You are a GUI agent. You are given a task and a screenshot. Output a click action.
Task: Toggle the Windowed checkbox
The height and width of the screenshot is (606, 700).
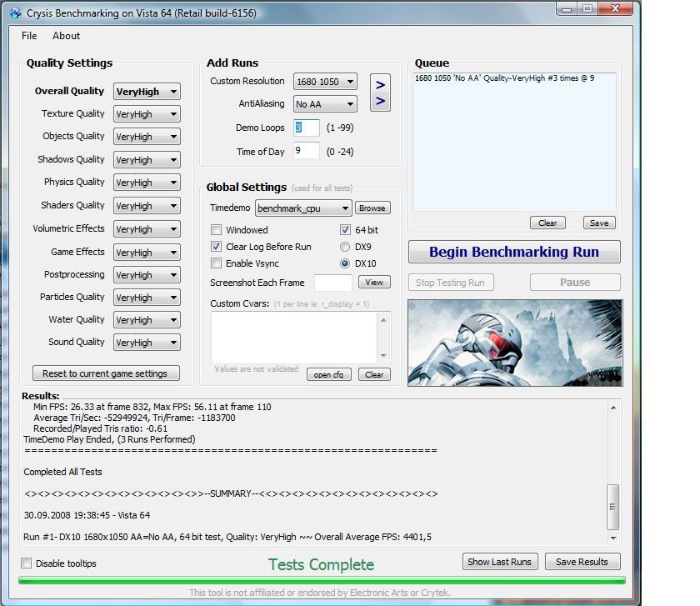coord(216,230)
